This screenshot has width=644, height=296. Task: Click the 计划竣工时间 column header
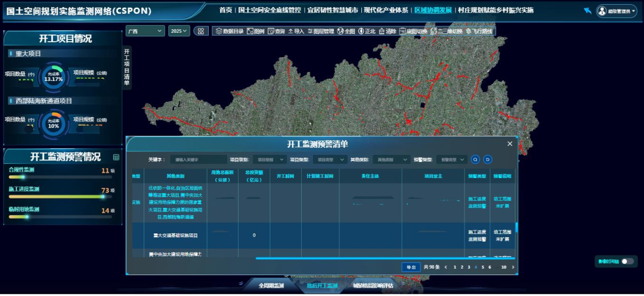pyautogui.click(x=320, y=176)
